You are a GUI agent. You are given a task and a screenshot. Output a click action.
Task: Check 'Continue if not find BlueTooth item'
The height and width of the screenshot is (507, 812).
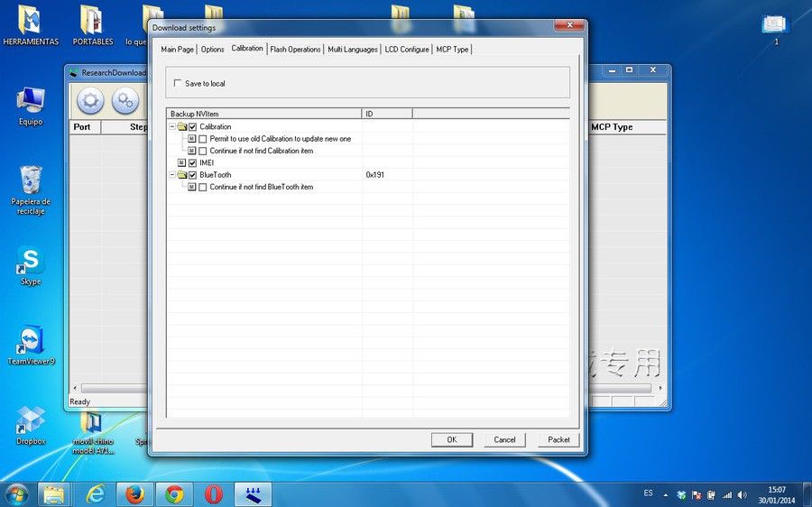tap(202, 187)
